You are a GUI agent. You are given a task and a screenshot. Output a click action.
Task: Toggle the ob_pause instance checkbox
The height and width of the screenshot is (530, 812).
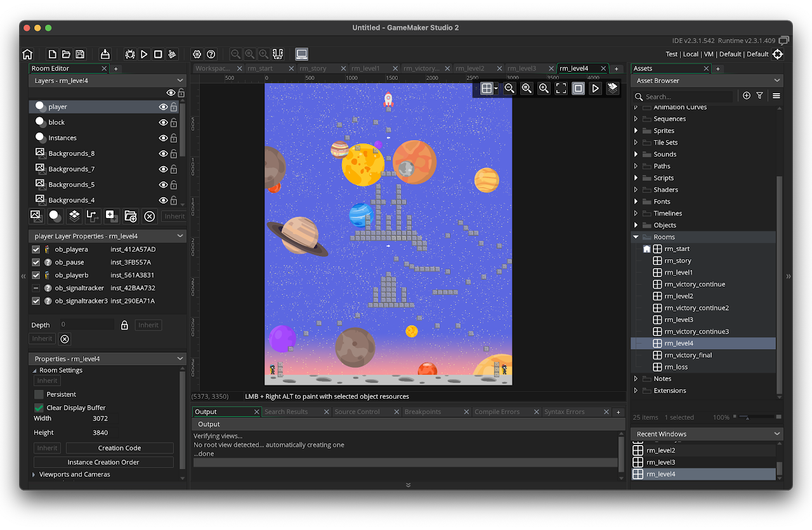click(36, 262)
